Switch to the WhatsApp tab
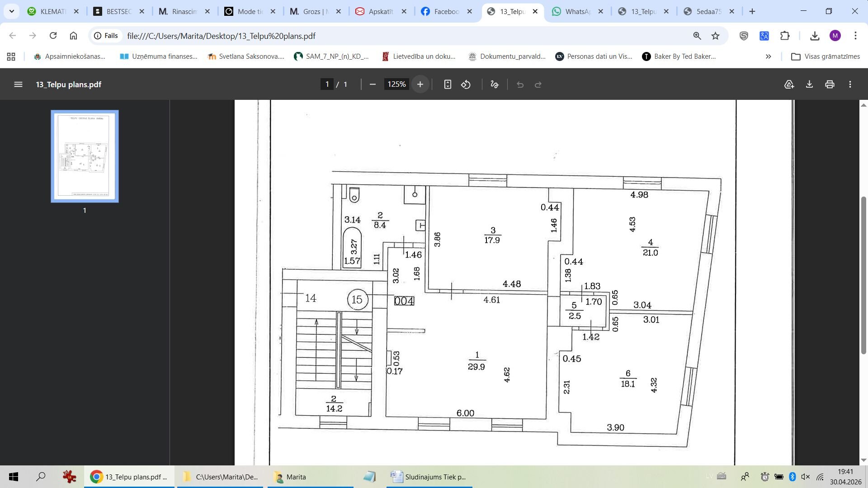The image size is (868, 488). pyautogui.click(x=577, y=11)
